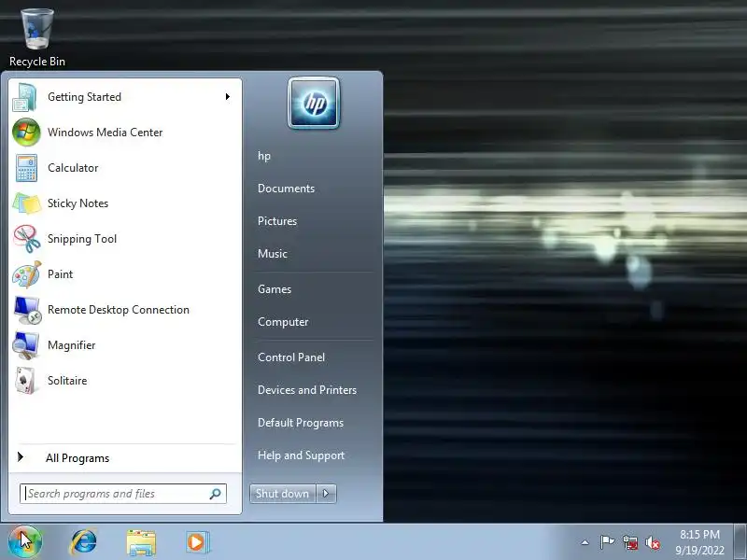Click the Show desktop strip
Image resolution: width=747 pixels, height=560 pixels.
(x=740, y=542)
